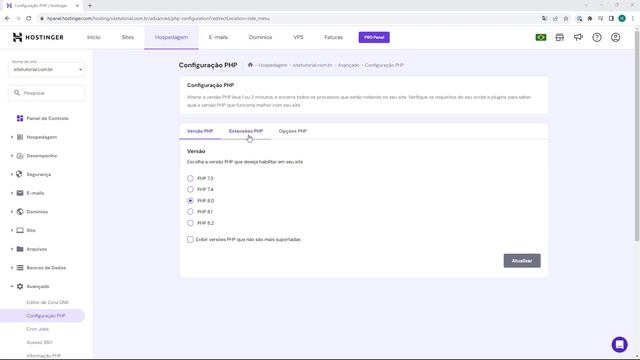Open Domínios in the top navigation

click(260, 37)
